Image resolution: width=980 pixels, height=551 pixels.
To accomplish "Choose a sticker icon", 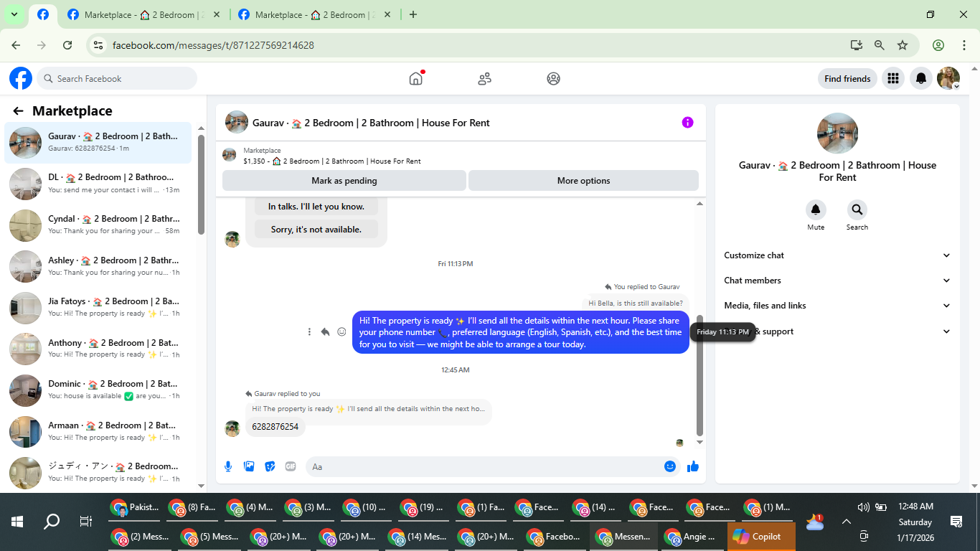I will [270, 466].
